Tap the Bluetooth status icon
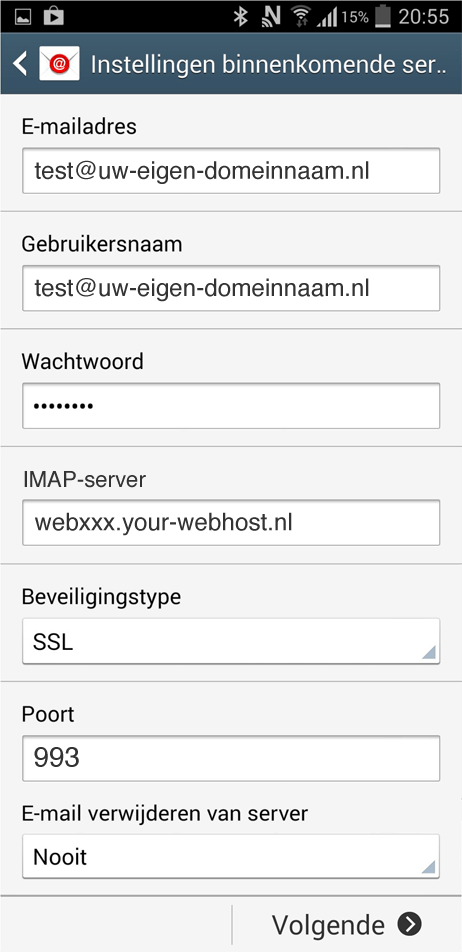Viewport: 462px width, 952px height. click(x=240, y=16)
